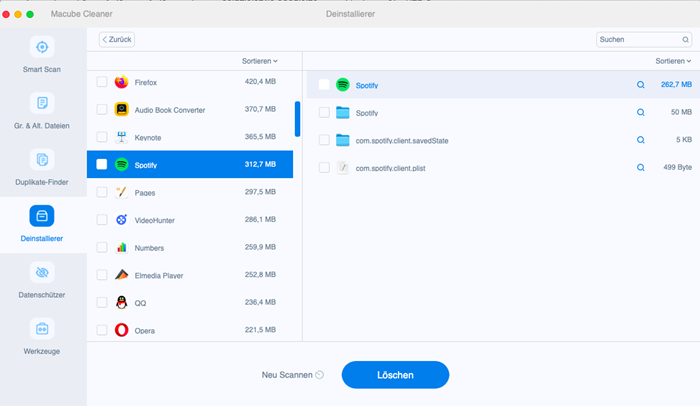Tick the com.spotify.client.plist checkbox

[x=324, y=168]
